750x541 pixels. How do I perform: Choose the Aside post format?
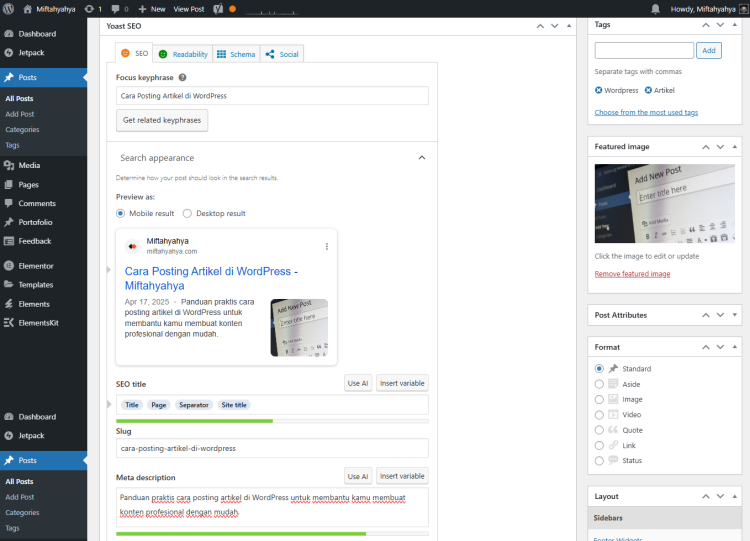(x=599, y=384)
